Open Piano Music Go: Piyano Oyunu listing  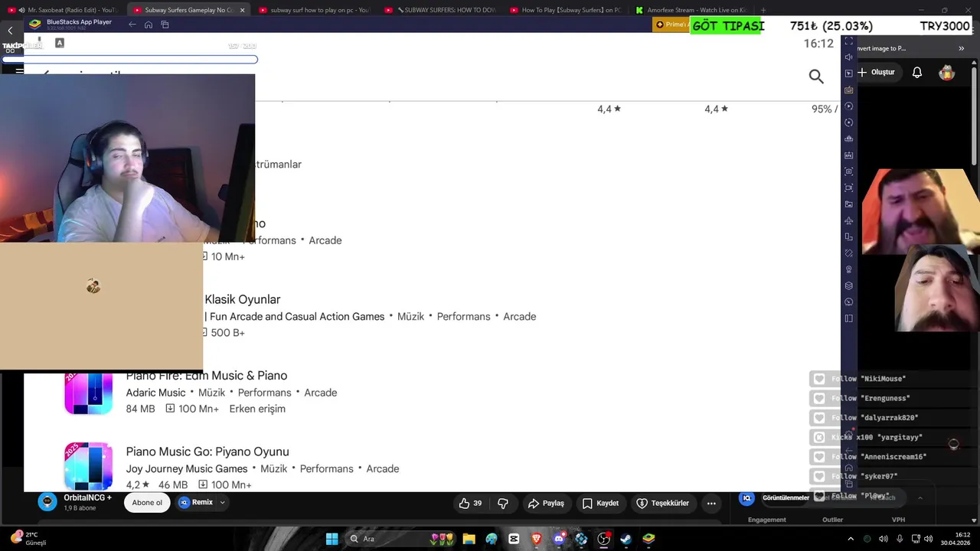click(x=207, y=452)
